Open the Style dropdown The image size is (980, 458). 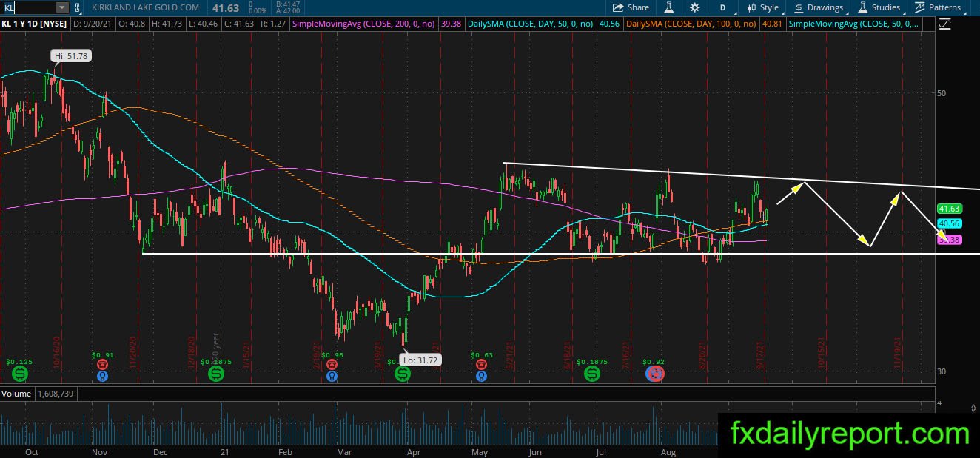pos(762,7)
